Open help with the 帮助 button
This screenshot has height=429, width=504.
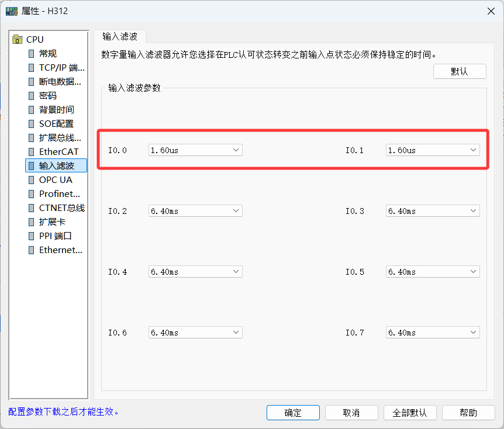[468, 413]
